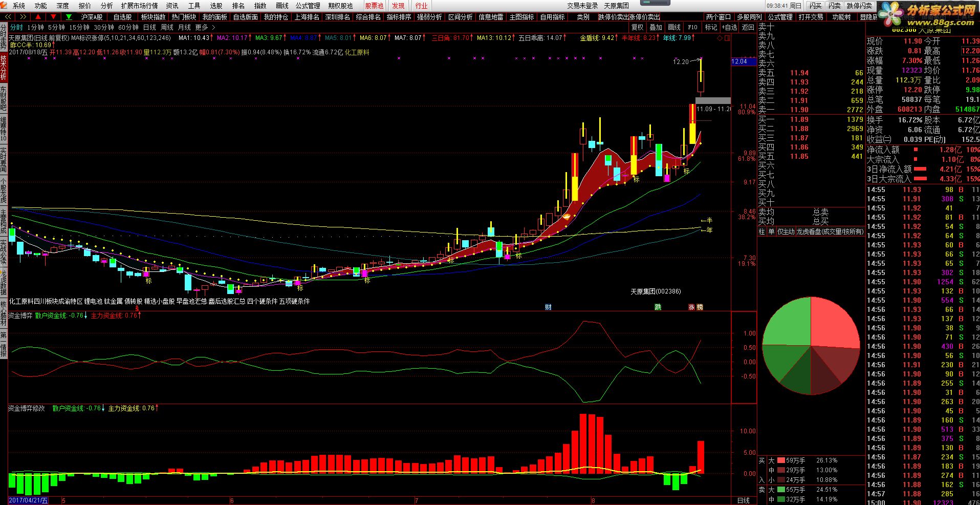Click the 行业 red button
980x505 pixels.
422,6
